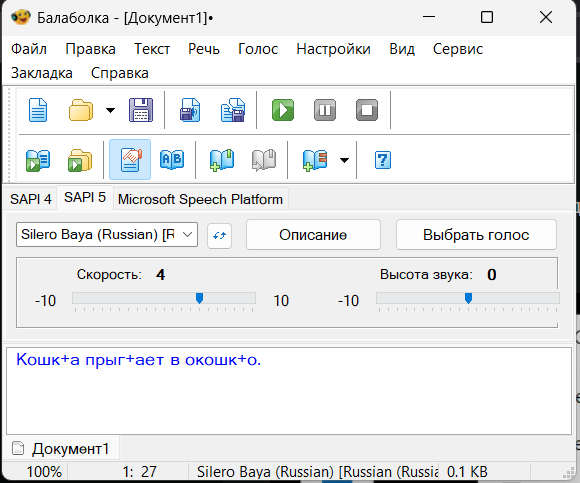
Task: Start reading aloud with green play button
Action: (x=283, y=110)
